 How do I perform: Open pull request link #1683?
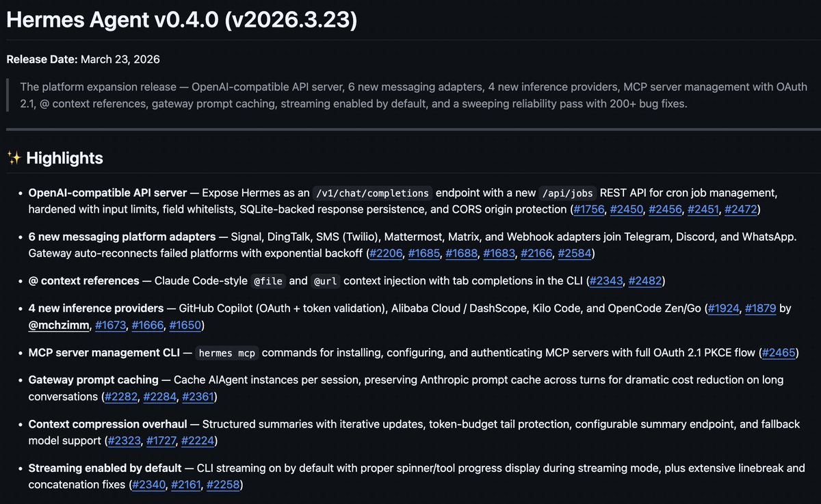point(499,254)
